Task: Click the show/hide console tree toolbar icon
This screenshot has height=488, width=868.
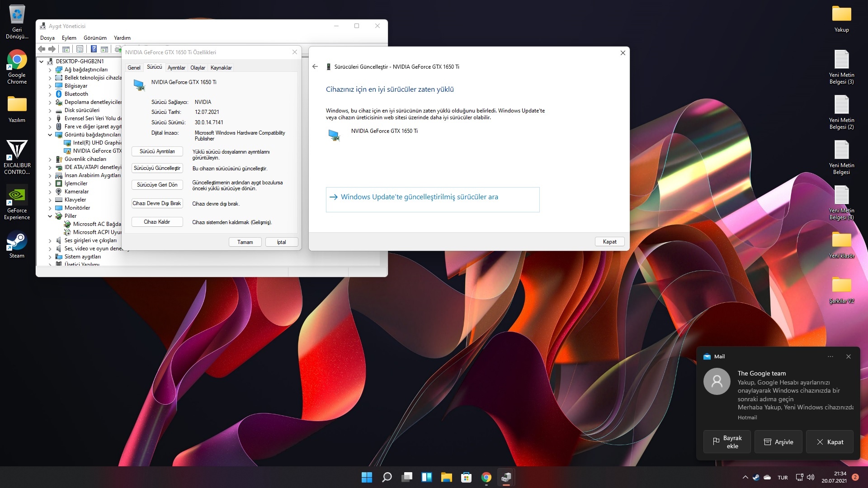Action: (x=66, y=49)
